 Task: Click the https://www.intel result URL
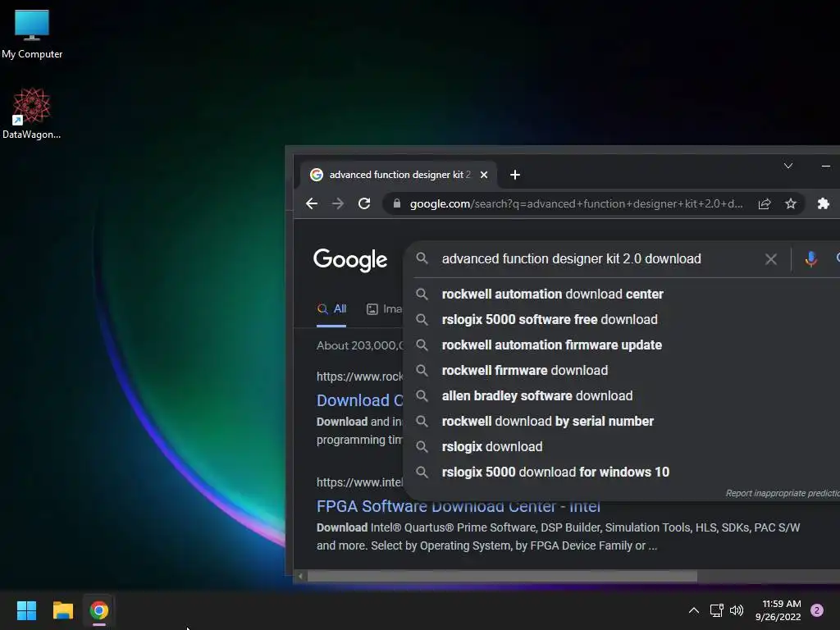359,482
